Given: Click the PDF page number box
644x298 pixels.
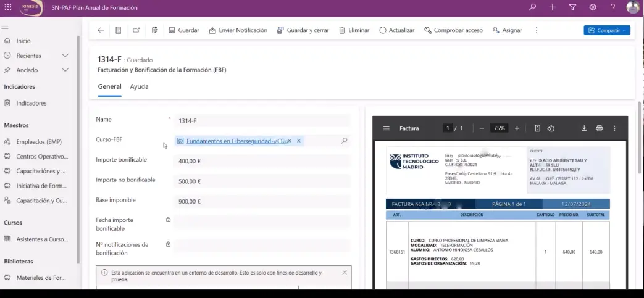Looking at the screenshot, I should pos(447,128).
